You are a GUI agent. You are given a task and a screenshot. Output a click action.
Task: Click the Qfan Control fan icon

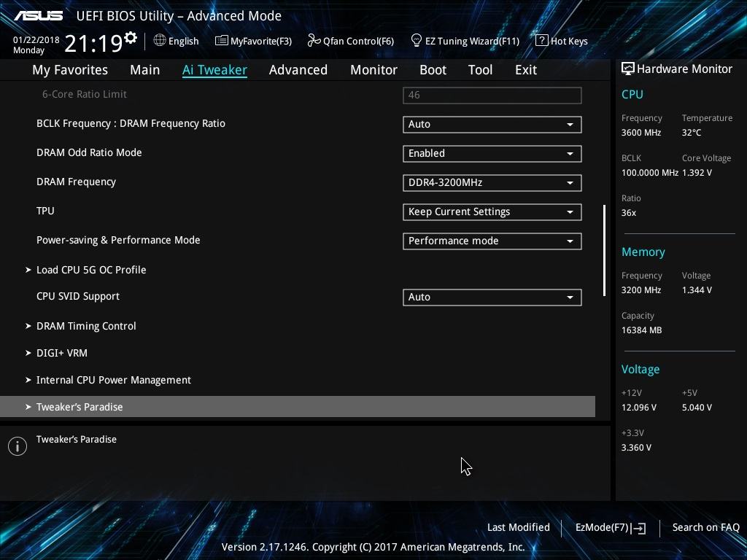[x=314, y=41]
